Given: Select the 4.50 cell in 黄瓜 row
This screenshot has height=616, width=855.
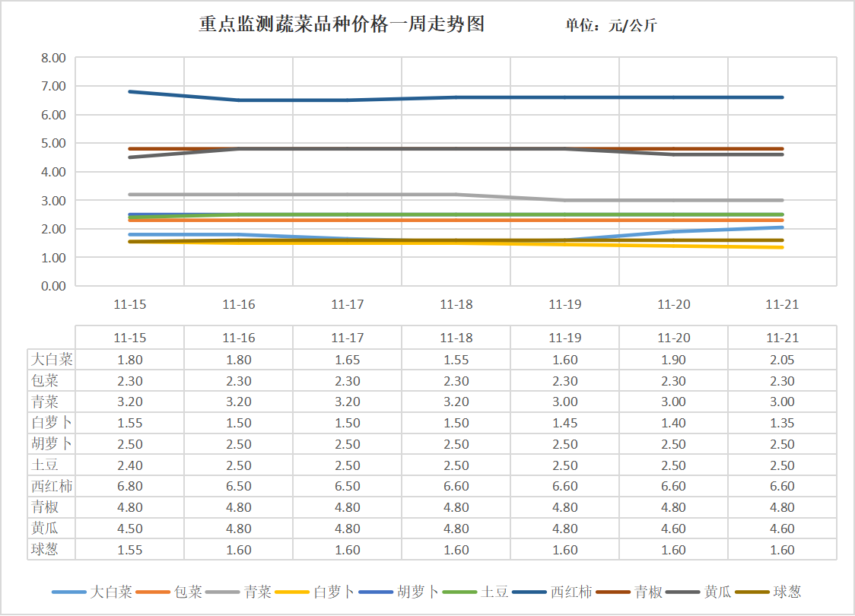Looking at the screenshot, I should point(129,529).
